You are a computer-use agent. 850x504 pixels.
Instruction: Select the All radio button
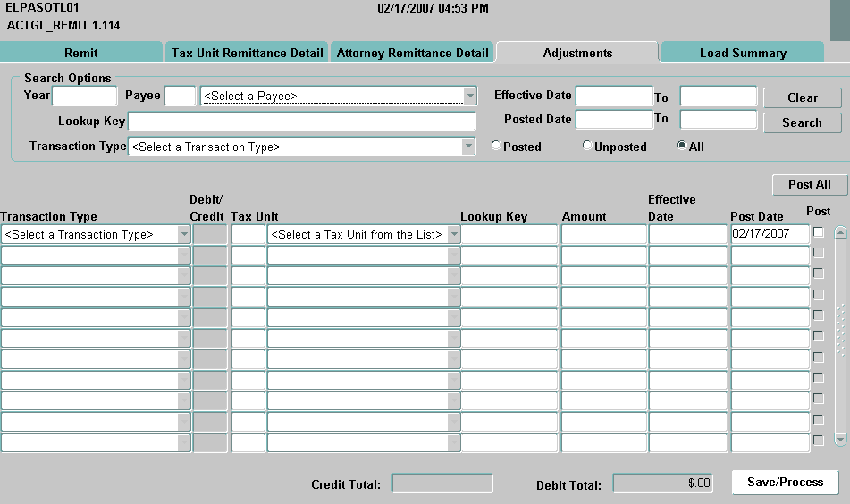coord(682,147)
